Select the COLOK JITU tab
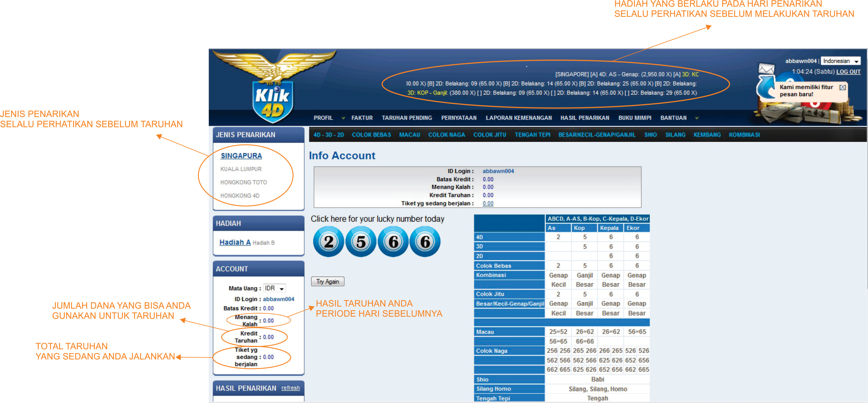The width and height of the screenshot is (868, 403). 490,135
